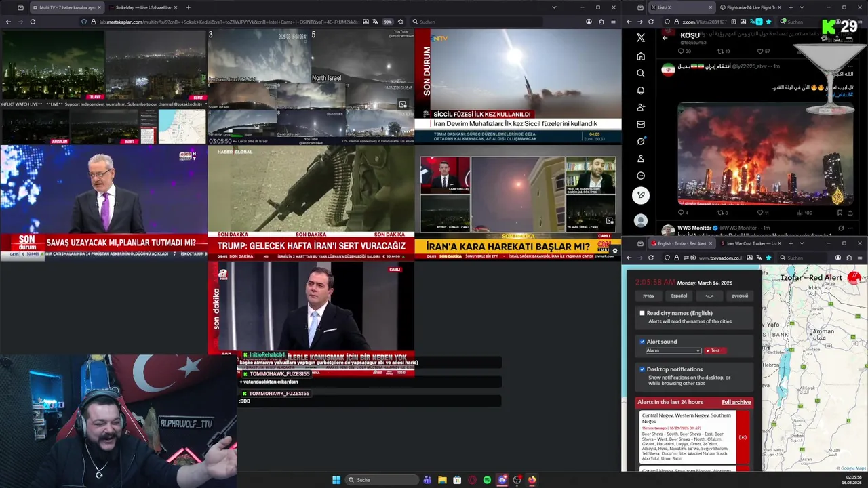868x488 pixels.
Task: Switch Tzofar language to русский
Action: [x=740, y=296]
